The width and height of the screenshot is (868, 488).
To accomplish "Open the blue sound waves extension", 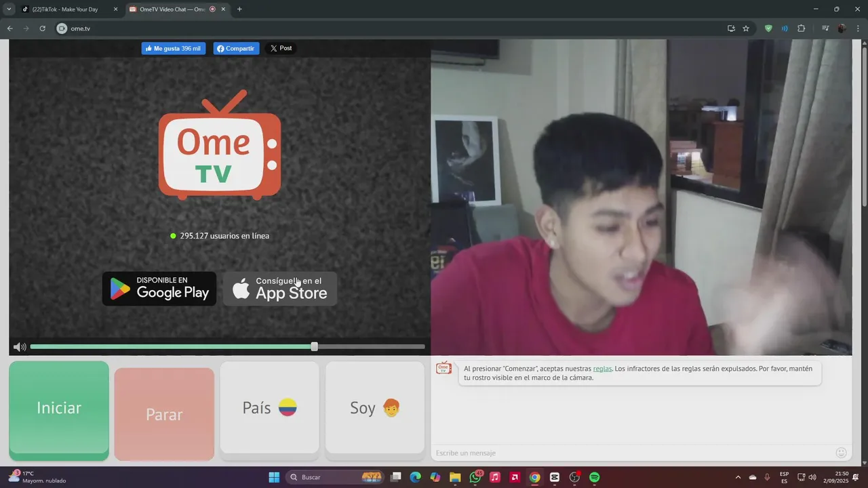I will (785, 28).
